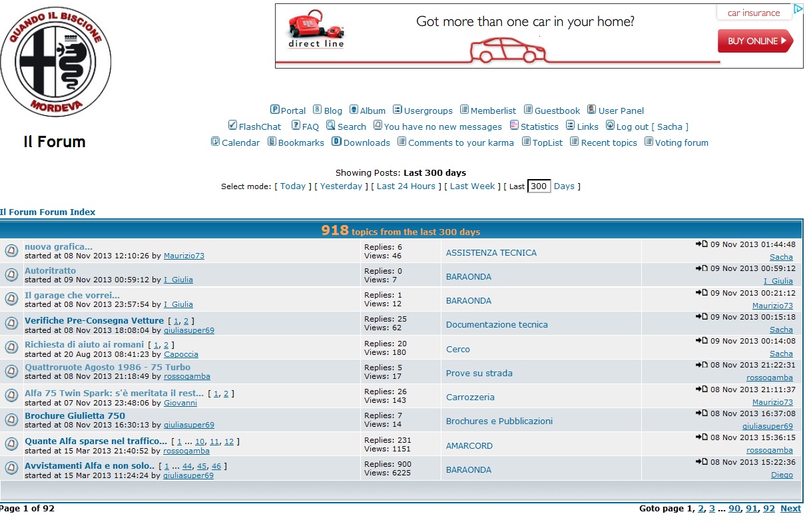Click the Usergroups icon

click(398, 110)
